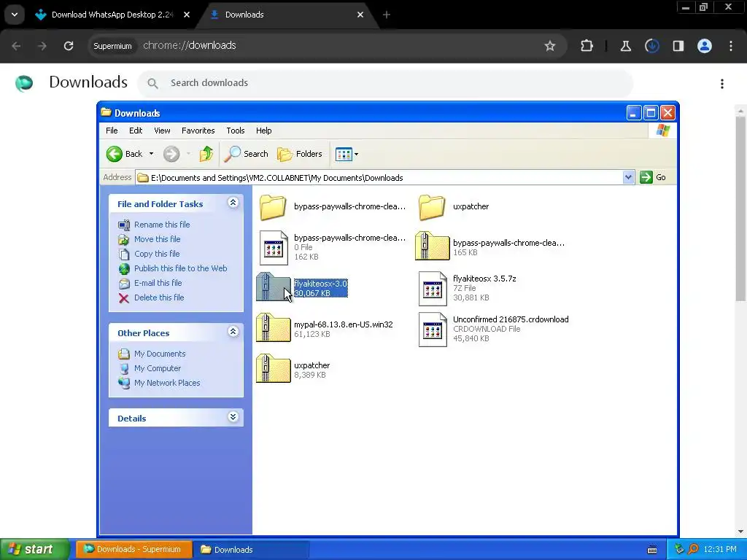Open the View menu
The image size is (747, 560).
162,131
